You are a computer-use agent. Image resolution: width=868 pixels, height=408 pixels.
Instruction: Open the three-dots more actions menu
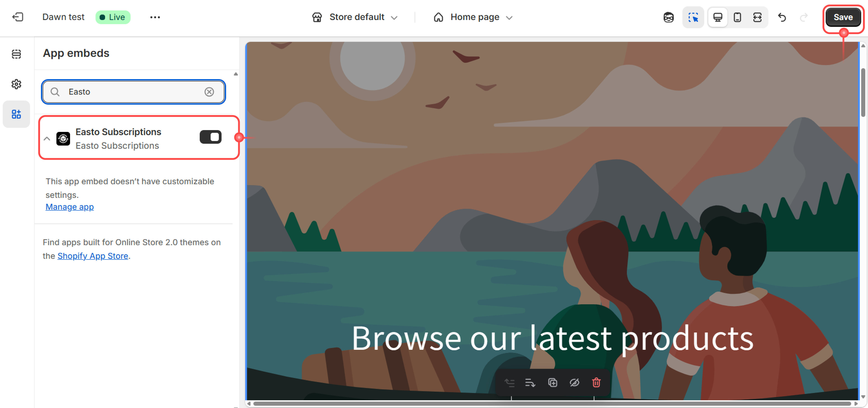155,17
